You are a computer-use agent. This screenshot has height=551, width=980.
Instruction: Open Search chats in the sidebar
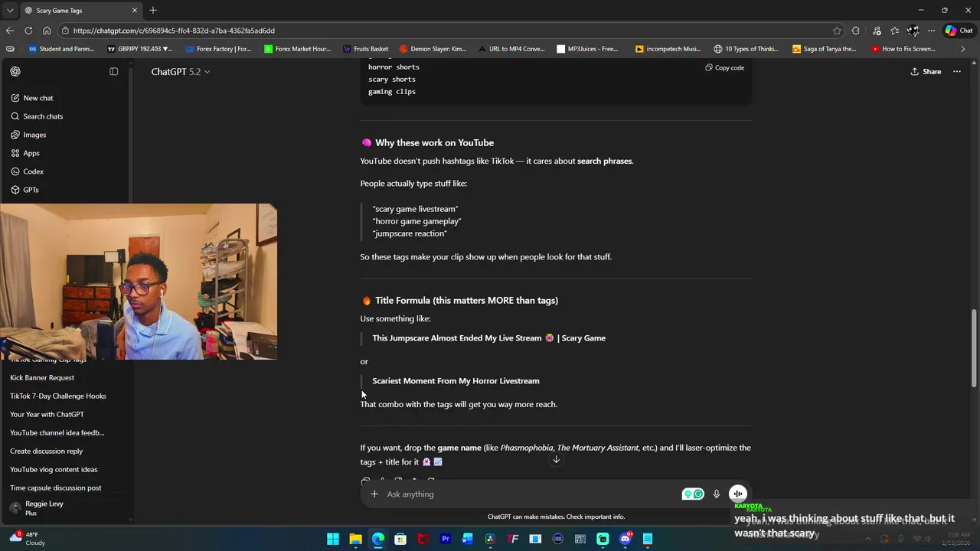42,116
